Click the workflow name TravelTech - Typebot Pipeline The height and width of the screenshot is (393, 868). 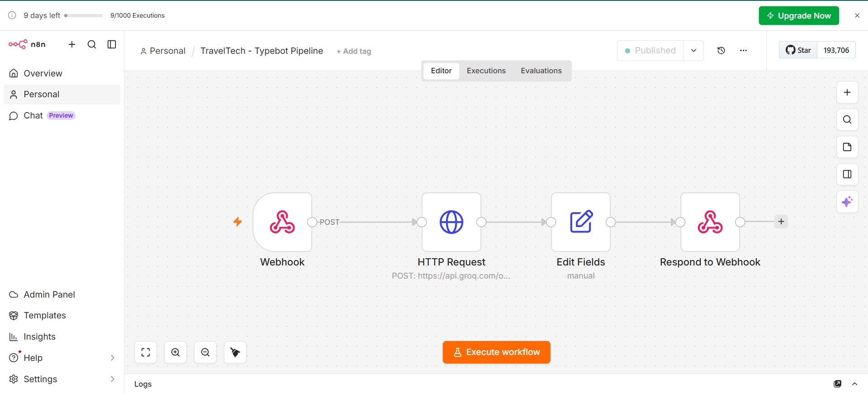[x=261, y=51]
